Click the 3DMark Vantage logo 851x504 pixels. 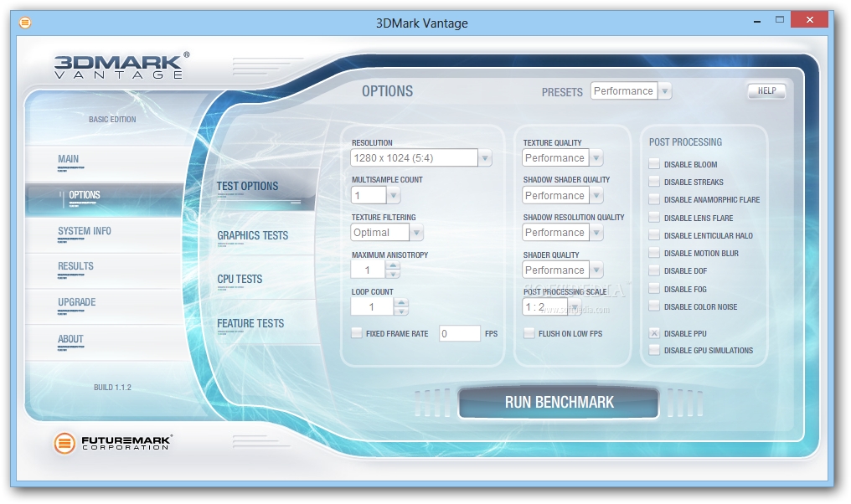(x=122, y=66)
